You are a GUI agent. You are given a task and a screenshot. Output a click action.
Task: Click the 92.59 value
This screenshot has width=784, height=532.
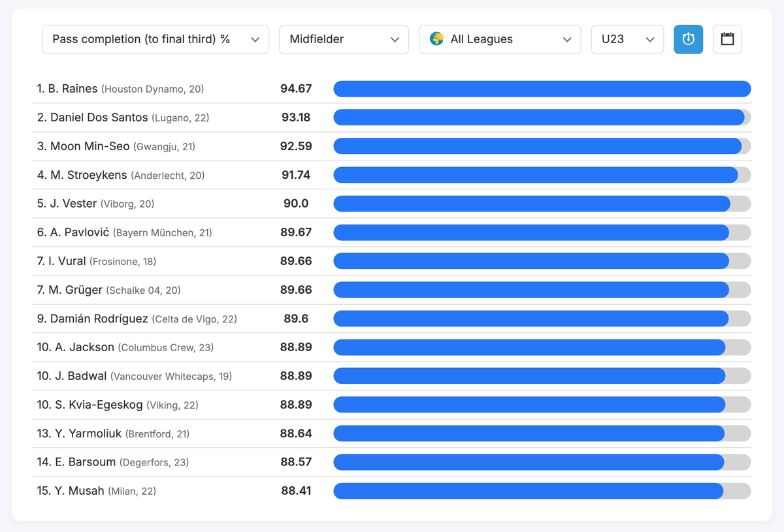pyautogui.click(x=296, y=146)
